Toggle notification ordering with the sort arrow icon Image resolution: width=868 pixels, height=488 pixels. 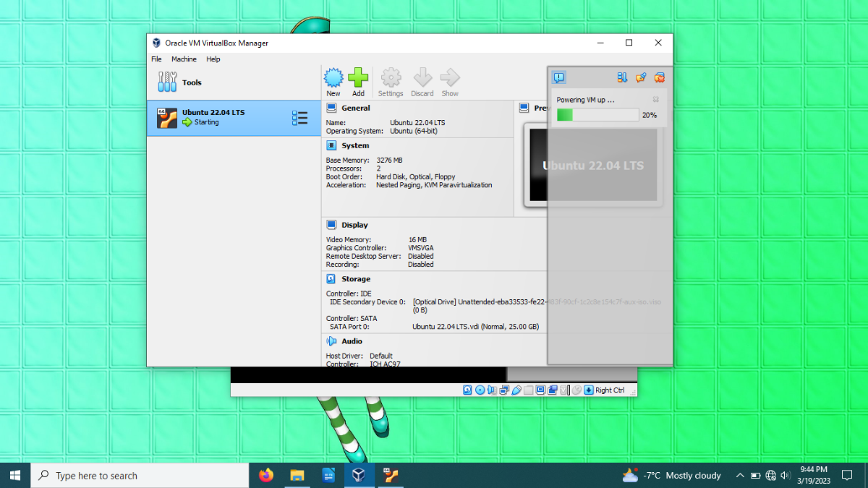point(622,77)
